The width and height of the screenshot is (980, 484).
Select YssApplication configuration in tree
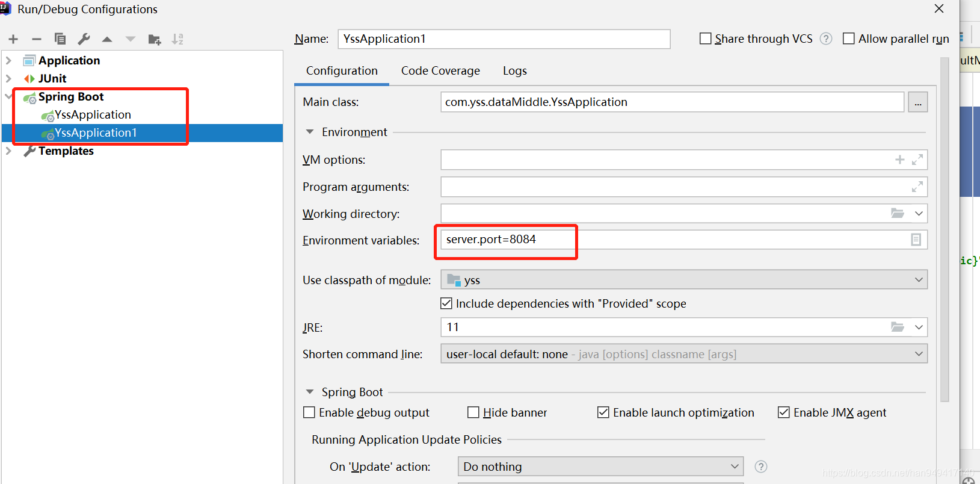[93, 115]
